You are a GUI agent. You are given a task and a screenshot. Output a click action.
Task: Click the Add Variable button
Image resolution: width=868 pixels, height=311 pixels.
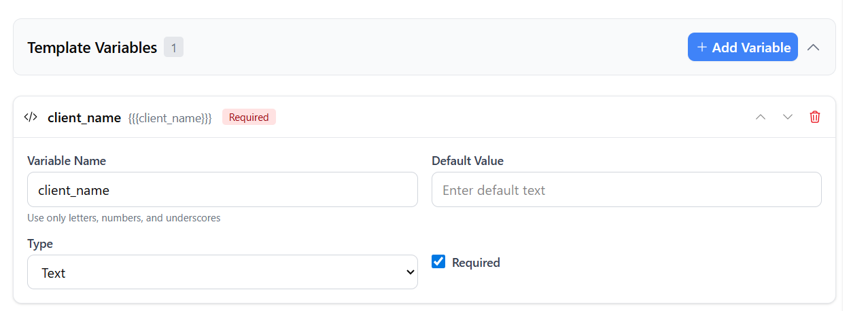pyautogui.click(x=742, y=48)
